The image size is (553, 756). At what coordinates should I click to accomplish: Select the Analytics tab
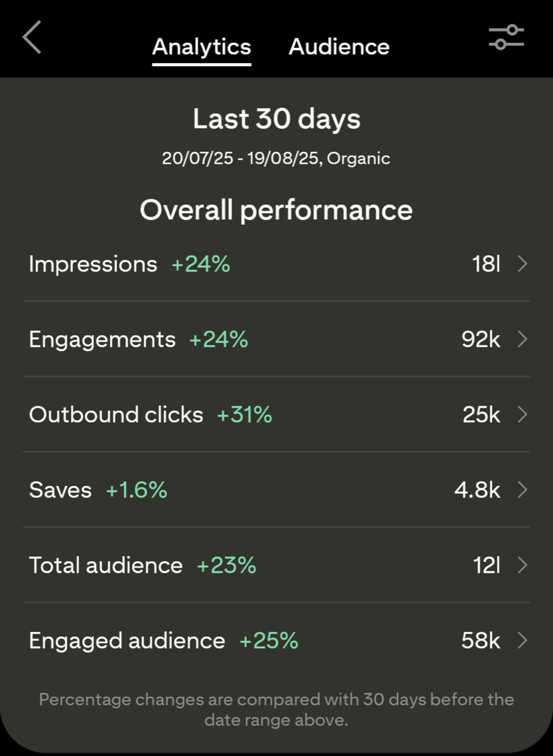[x=202, y=47]
